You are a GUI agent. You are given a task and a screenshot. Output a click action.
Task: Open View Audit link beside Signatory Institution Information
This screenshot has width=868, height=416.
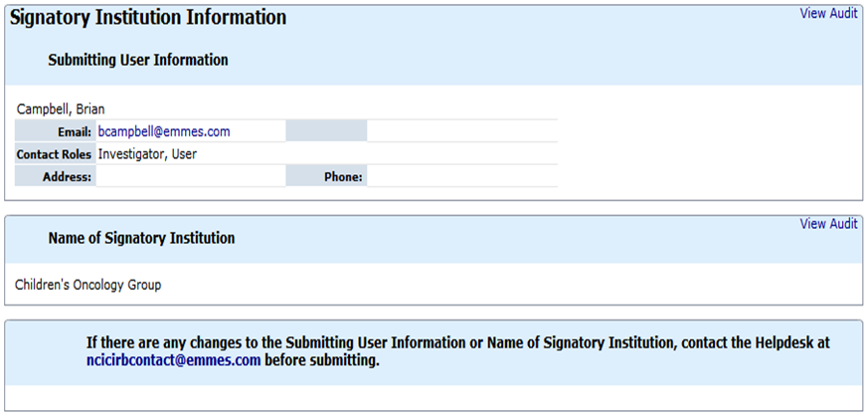[x=828, y=14]
